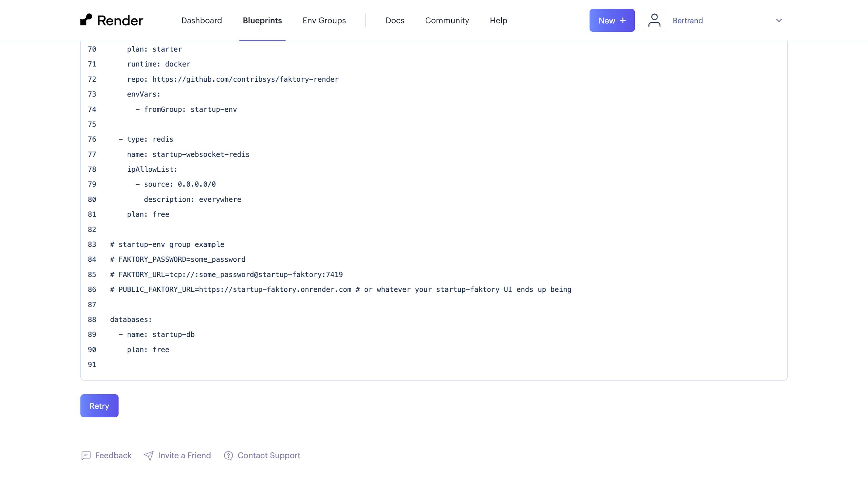The height and width of the screenshot is (480, 868).
Task: Click the New + button
Action: point(612,20)
